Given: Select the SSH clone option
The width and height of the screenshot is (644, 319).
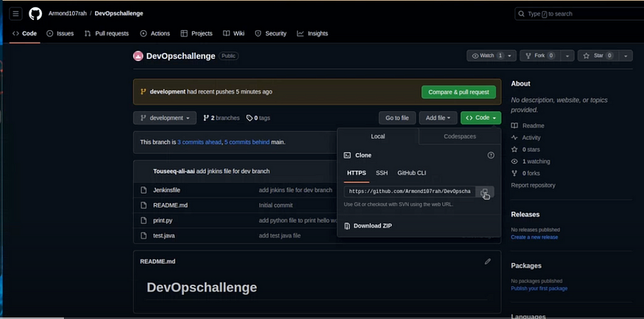Looking at the screenshot, I should point(381,173).
